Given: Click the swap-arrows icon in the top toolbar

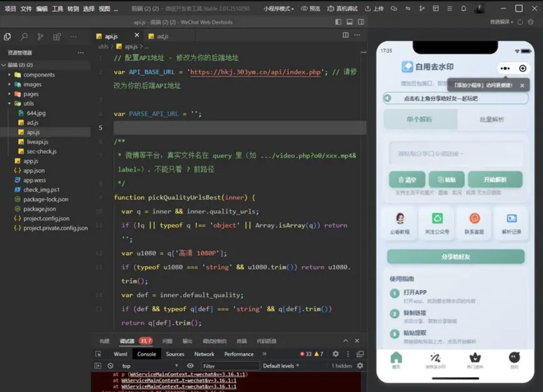Looking at the screenshot, I should click(408, 9).
